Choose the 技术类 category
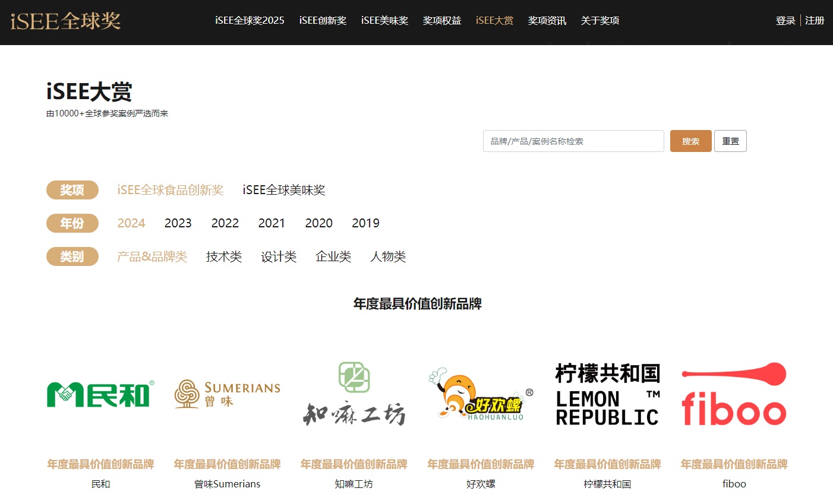This screenshot has width=833, height=504. [224, 256]
